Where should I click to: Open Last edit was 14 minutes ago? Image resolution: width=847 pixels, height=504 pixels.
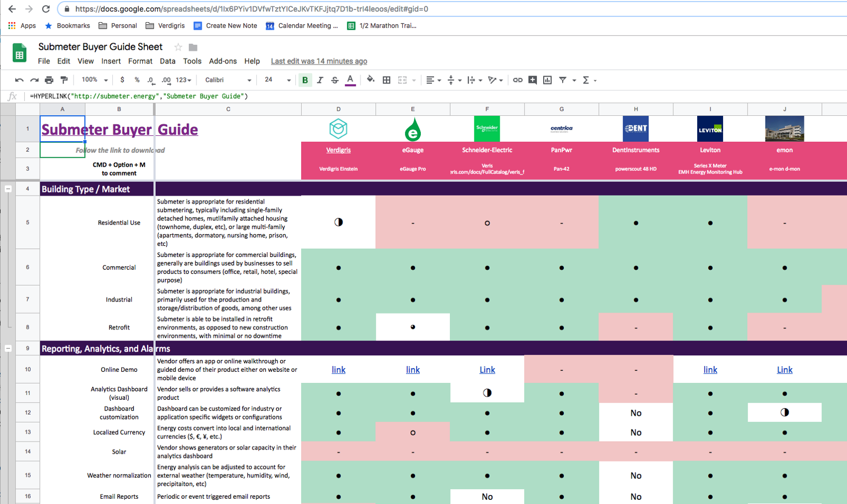pyautogui.click(x=319, y=61)
